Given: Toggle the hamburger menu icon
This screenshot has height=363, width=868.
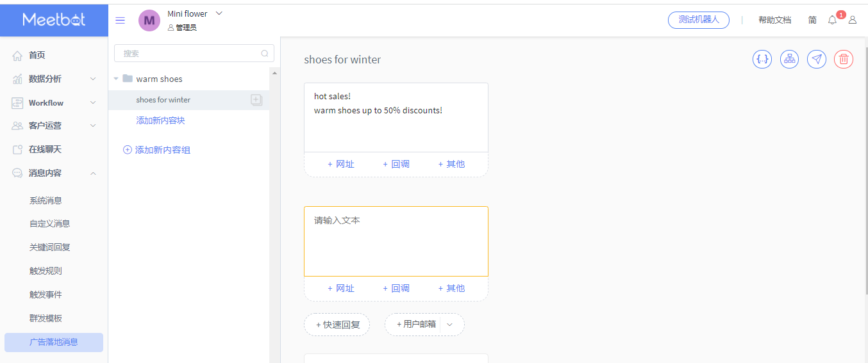Looking at the screenshot, I should point(120,20).
